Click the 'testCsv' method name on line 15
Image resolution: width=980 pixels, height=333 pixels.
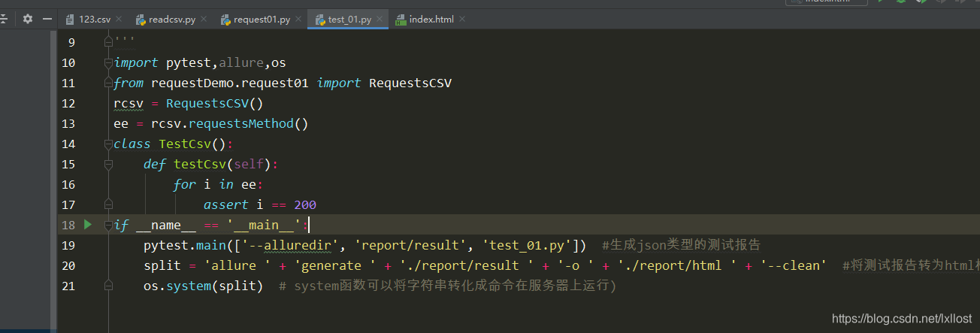click(x=200, y=164)
